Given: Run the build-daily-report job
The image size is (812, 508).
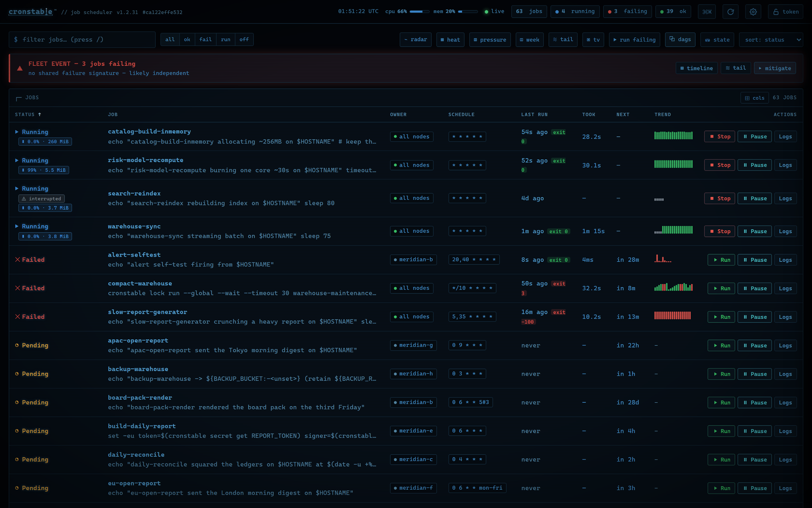Looking at the screenshot, I should pyautogui.click(x=721, y=431).
